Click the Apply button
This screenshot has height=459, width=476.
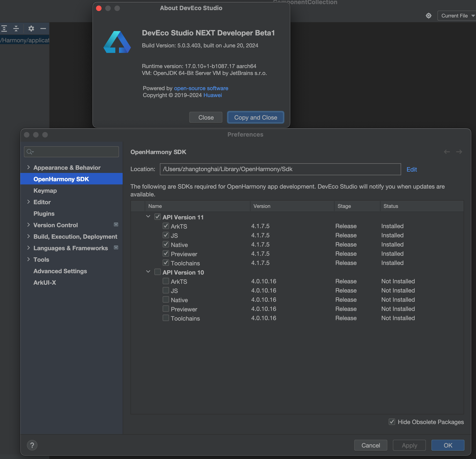pyautogui.click(x=409, y=445)
